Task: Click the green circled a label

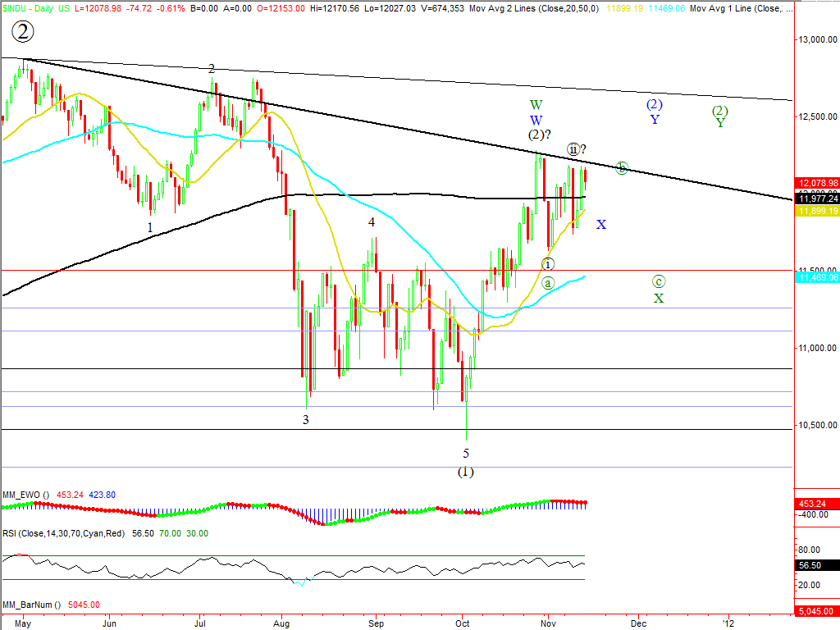Action: [548, 282]
